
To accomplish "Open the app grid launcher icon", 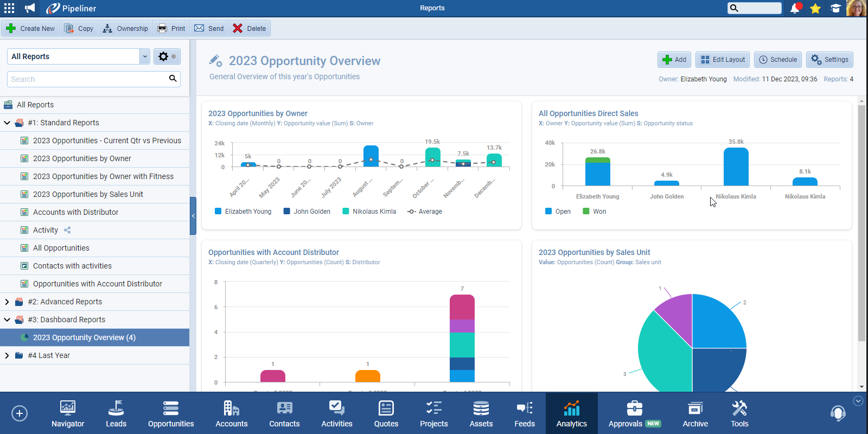I will 9,8.
